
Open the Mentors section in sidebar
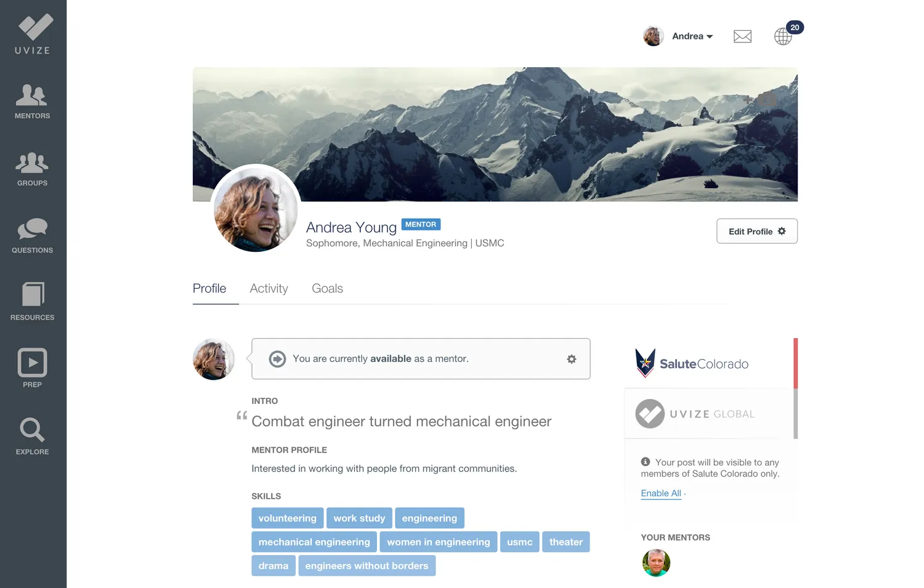[32, 102]
